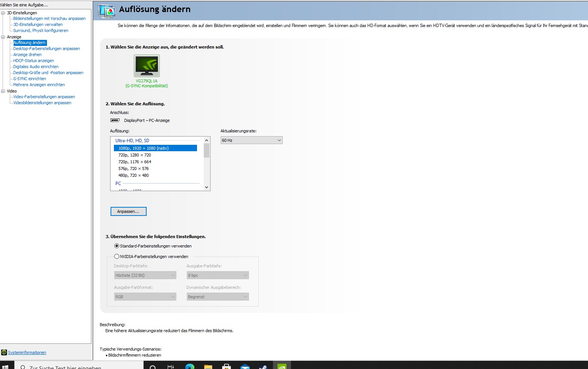The height and width of the screenshot is (369, 588).
Task: Click the resolution list scroll-down arrow
Action: coord(206,187)
